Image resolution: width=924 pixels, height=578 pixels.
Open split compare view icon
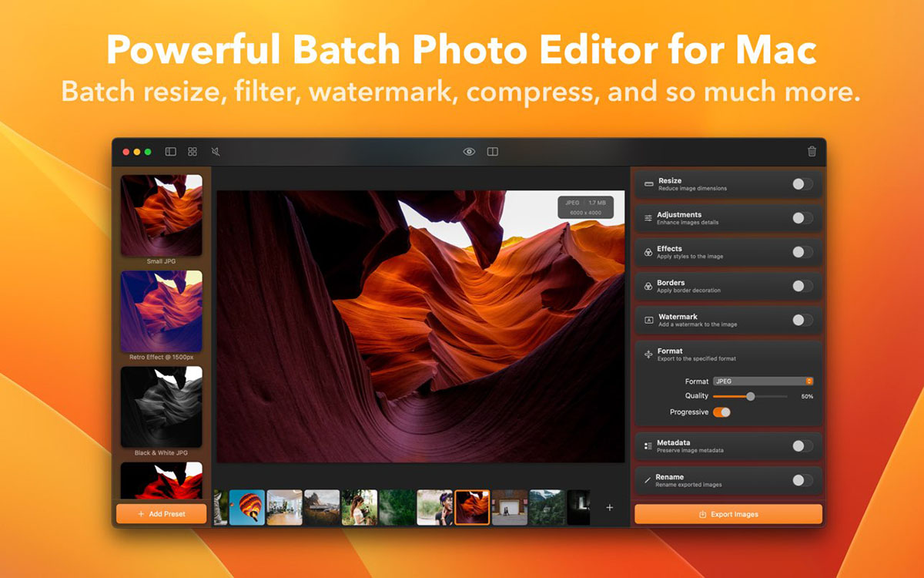pos(493,152)
